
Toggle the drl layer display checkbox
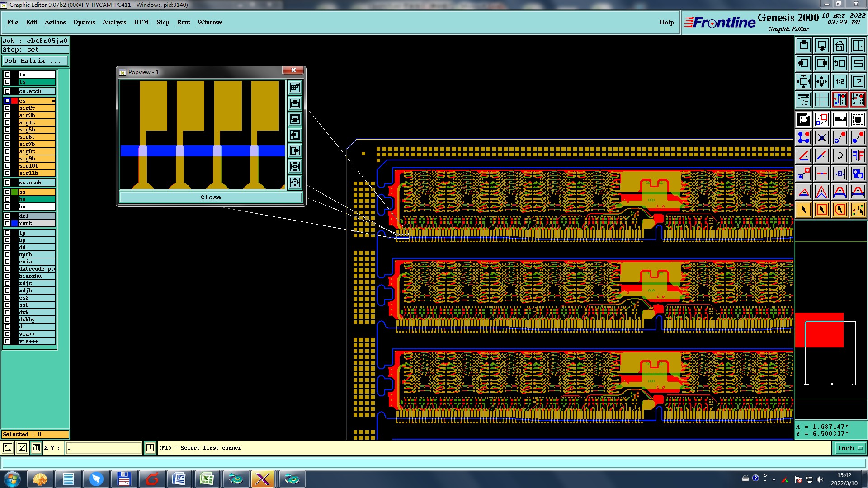click(7, 216)
